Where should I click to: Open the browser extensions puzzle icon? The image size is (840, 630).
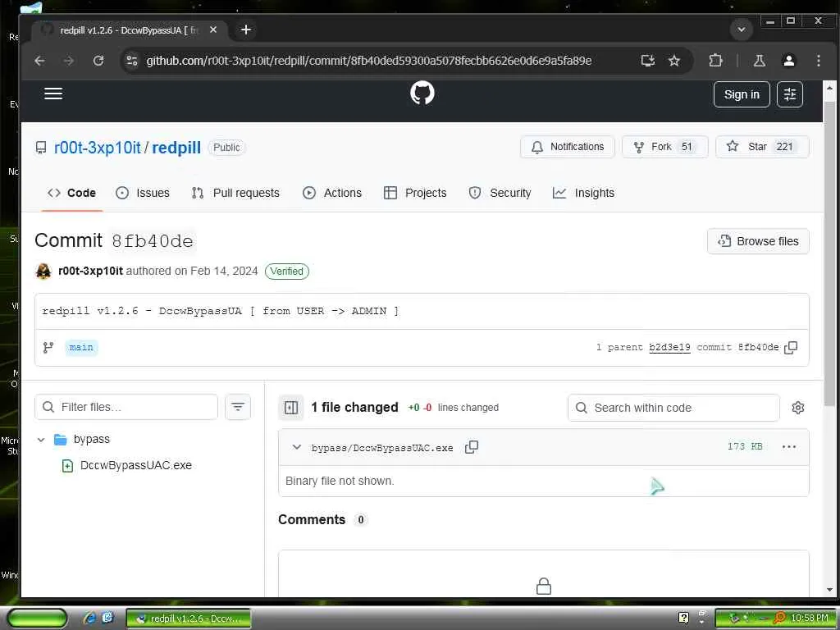[x=715, y=61]
